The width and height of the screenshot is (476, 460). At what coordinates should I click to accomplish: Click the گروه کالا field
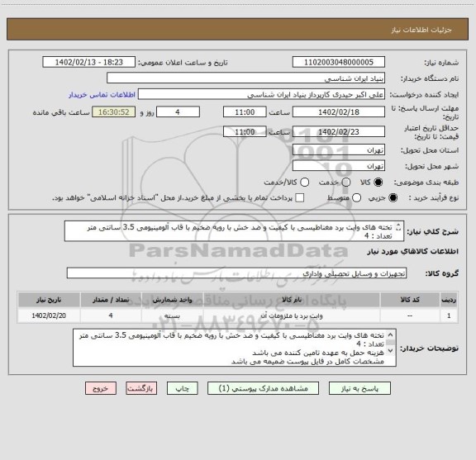pos(237,273)
